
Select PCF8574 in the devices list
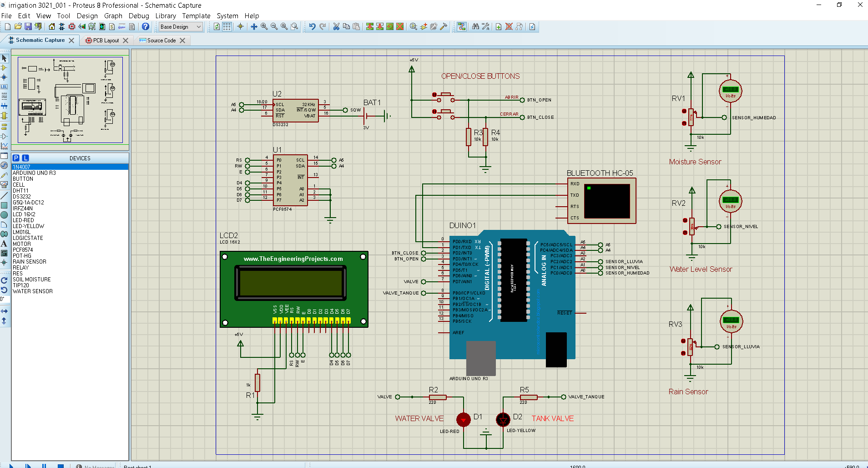70,250
